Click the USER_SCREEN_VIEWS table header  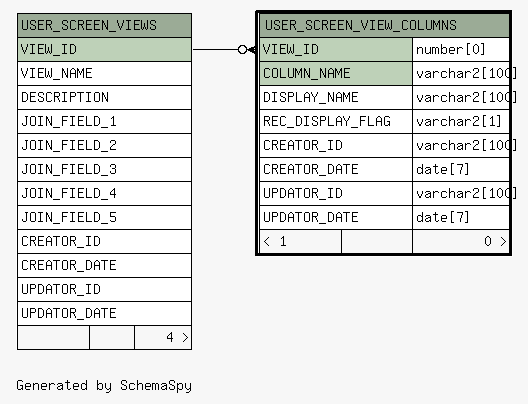tap(104, 26)
